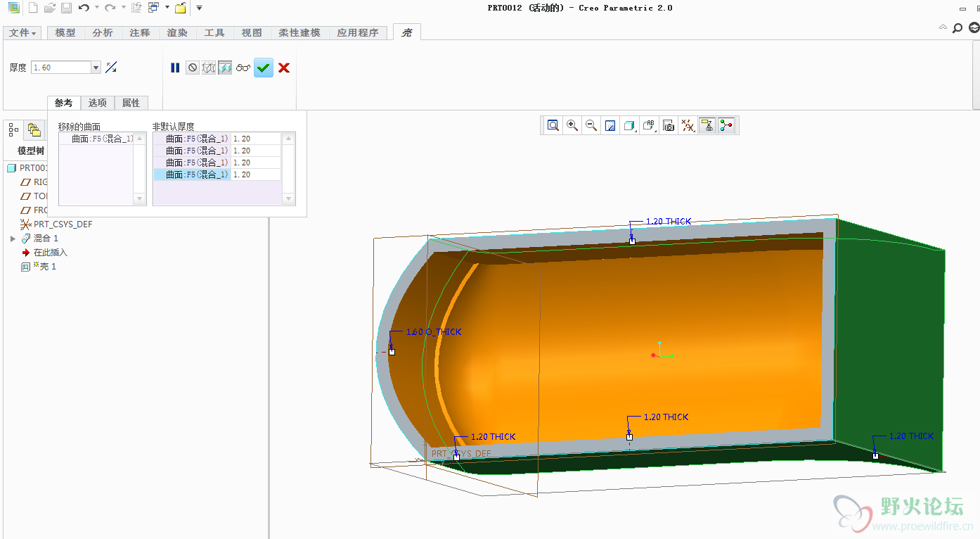Click the search magnifier icon at top right

[958, 28]
